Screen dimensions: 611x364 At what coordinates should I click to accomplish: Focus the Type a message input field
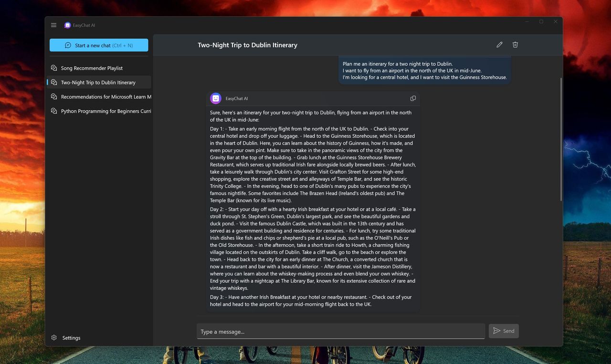[341, 332]
